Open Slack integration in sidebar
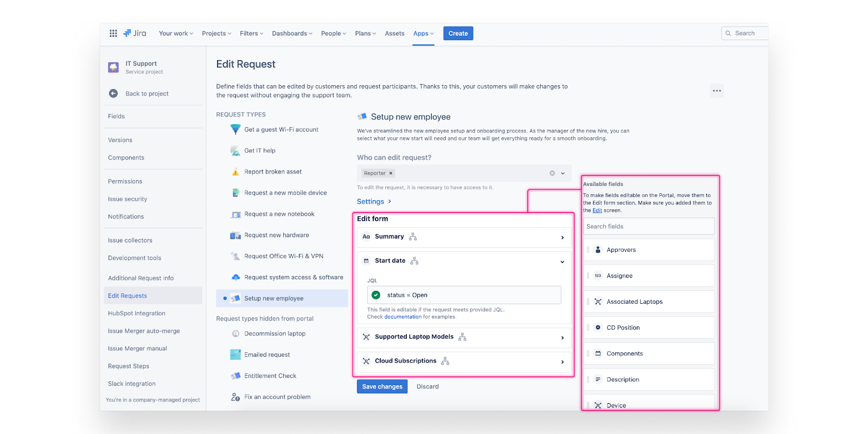The height and width of the screenshot is (434, 868). [x=132, y=384]
